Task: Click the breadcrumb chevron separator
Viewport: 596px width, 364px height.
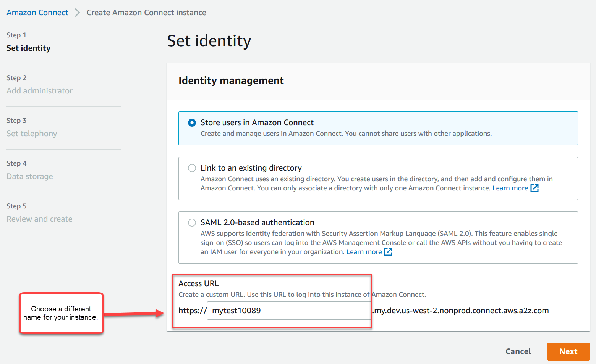Action: point(77,12)
